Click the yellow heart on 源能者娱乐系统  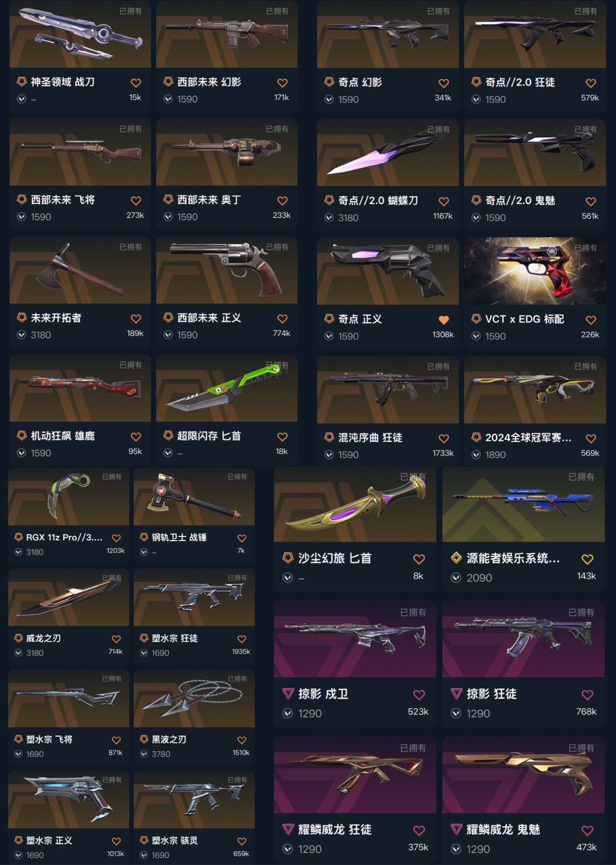587,559
